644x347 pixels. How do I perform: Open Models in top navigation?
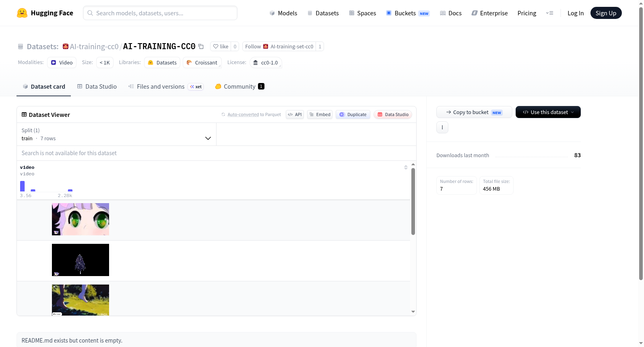pyautogui.click(x=283, y=13)
